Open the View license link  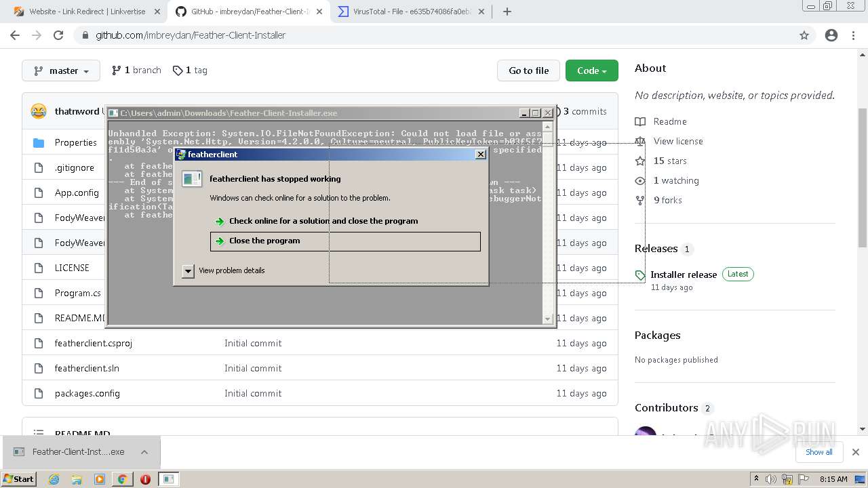point(678,141)
